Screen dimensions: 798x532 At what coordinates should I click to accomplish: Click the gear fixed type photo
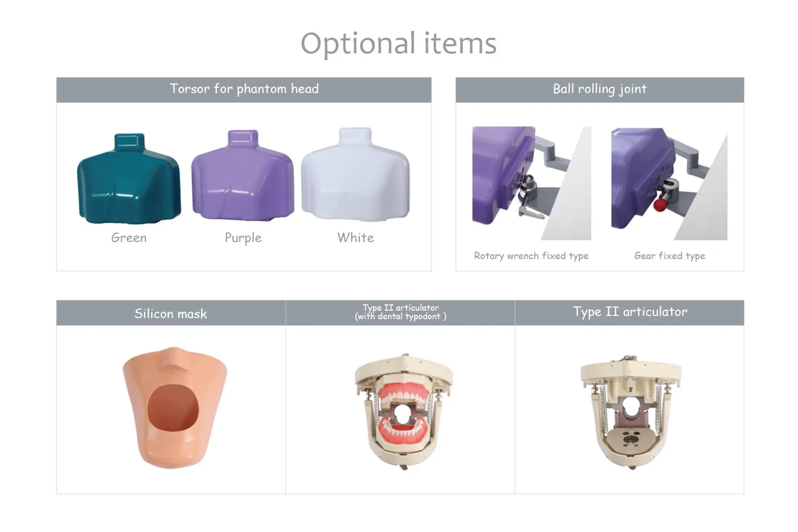click(669, 184)
